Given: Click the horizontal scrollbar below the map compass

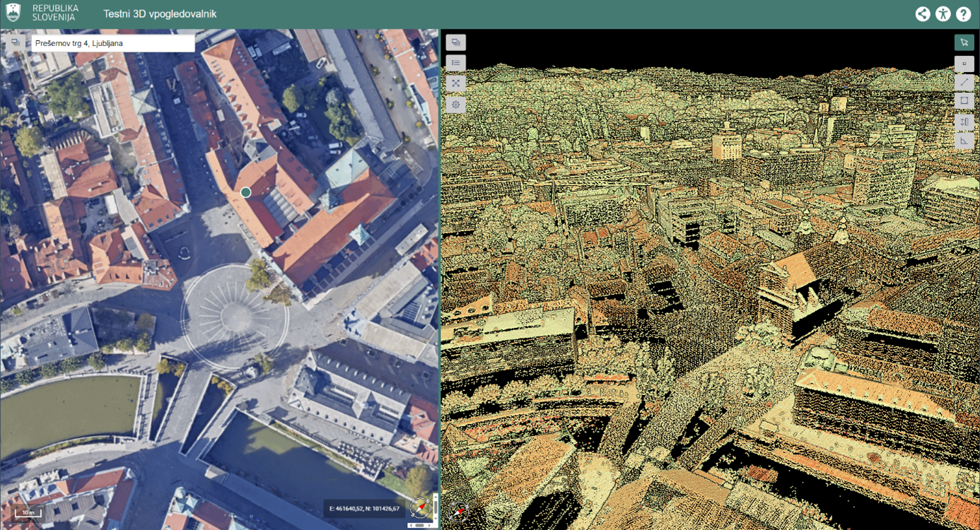Looking at the screenshot, I should pyautogui.click(x=421, y=525).
